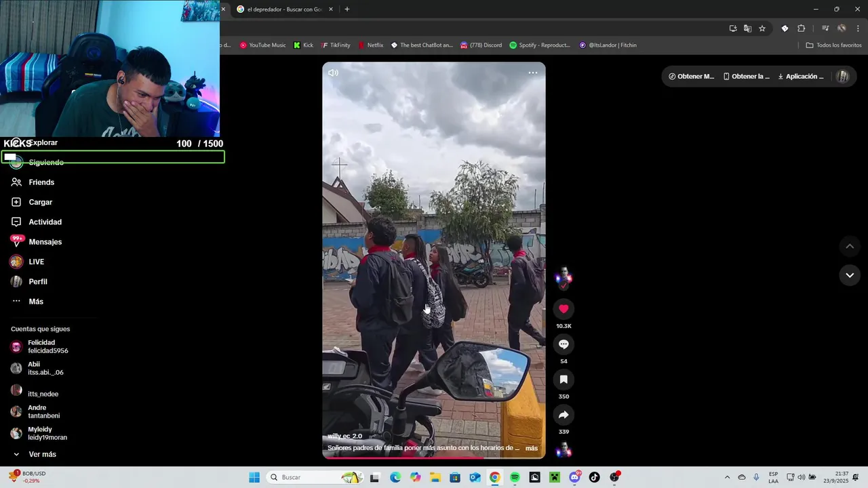Select Cargar upload in the sidebar
This screenshot has width=868, height=488.
41,202
